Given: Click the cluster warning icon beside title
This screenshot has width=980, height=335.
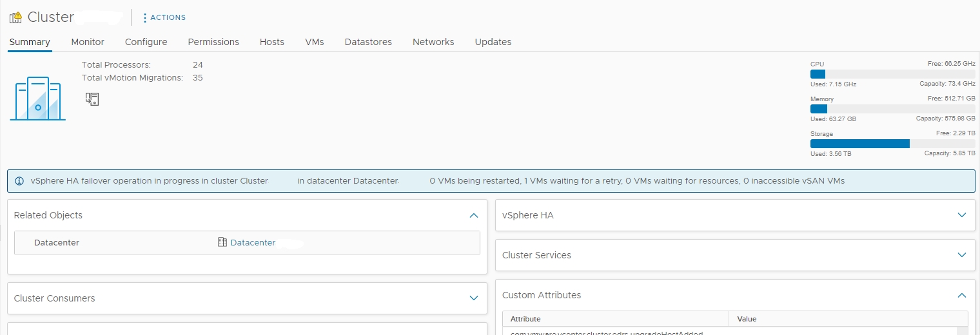Looking at the screenshot, I should tap(16, 17).
